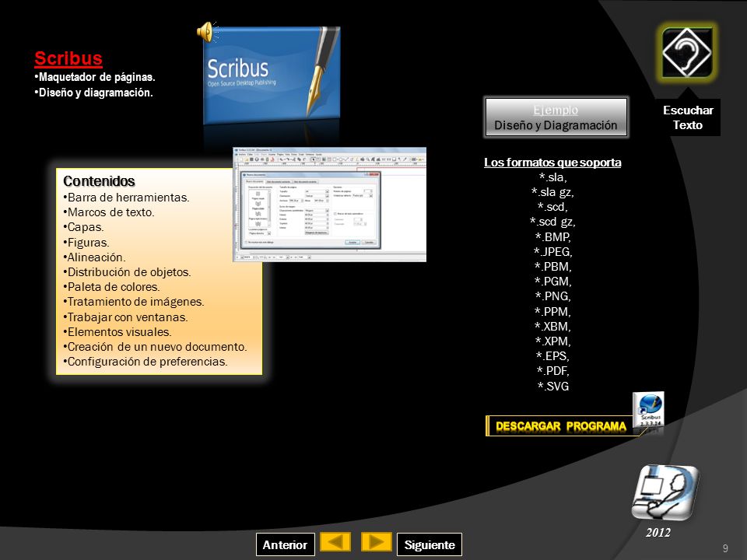Screen dimensions: 747x560
Task: Click the computer user icon above 2012
Action: pos(665,493)
